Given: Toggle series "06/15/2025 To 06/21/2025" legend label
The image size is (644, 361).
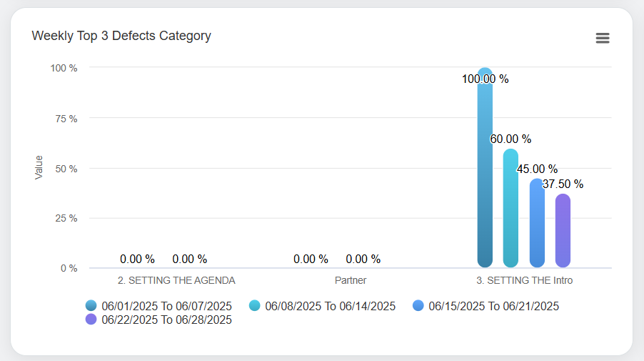Looking at the screenshot, I should [x=493, y=306].
